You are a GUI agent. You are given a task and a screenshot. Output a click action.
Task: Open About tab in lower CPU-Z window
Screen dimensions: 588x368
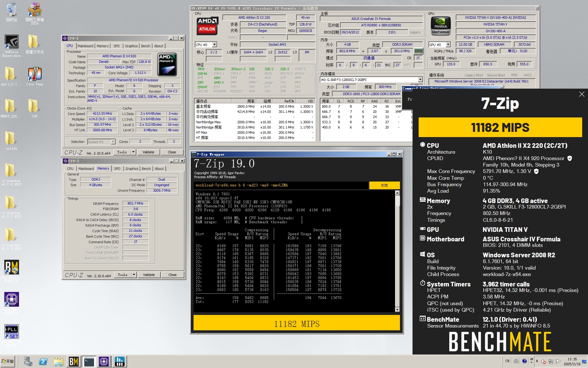pyautogui.click(x=159, y=169)
